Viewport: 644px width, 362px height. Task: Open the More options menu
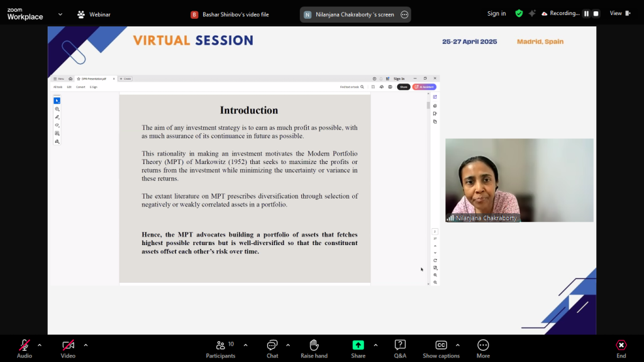[x=483, y=345]
